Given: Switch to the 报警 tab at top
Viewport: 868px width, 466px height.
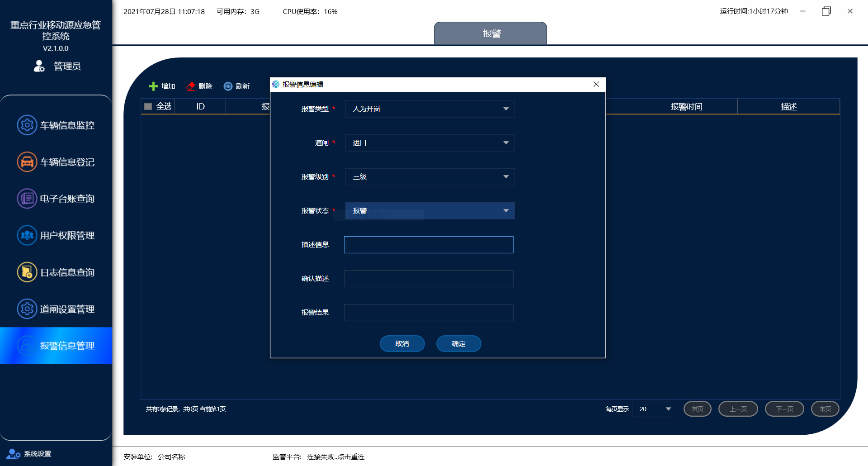Looking at the screenshot, I should pyautogui.click(x=491, y=33).
